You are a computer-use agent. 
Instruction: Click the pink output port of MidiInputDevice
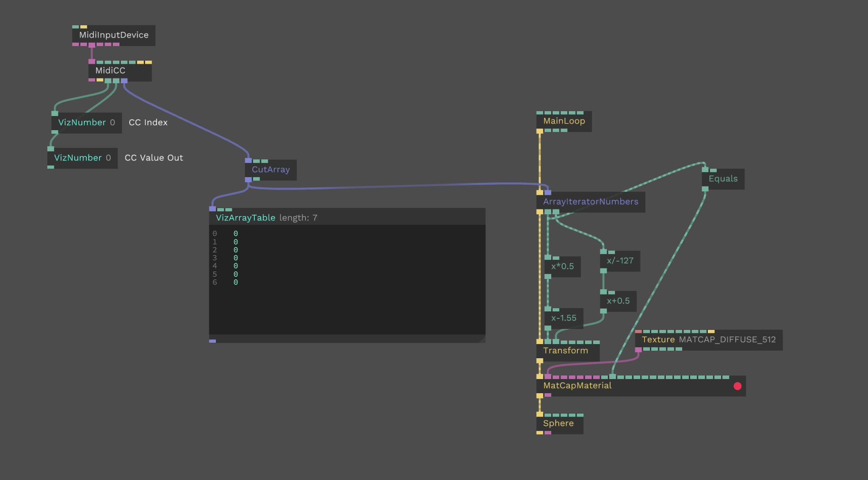pos(92,44)
